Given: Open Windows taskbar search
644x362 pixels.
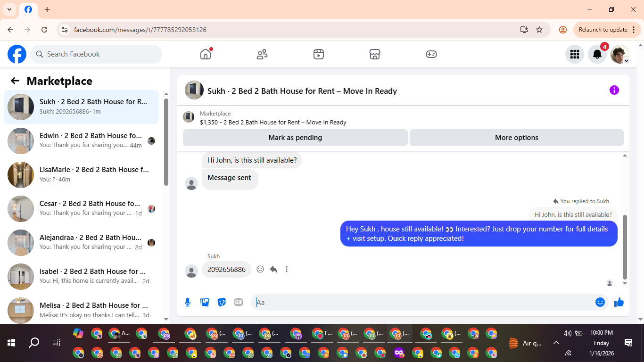Looking at the screenshot, I should [34, 343].
